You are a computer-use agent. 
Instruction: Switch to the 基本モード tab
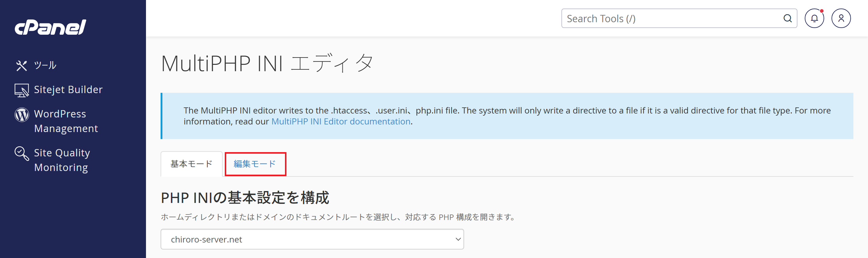pyautogui.click(x=191, y=164)
